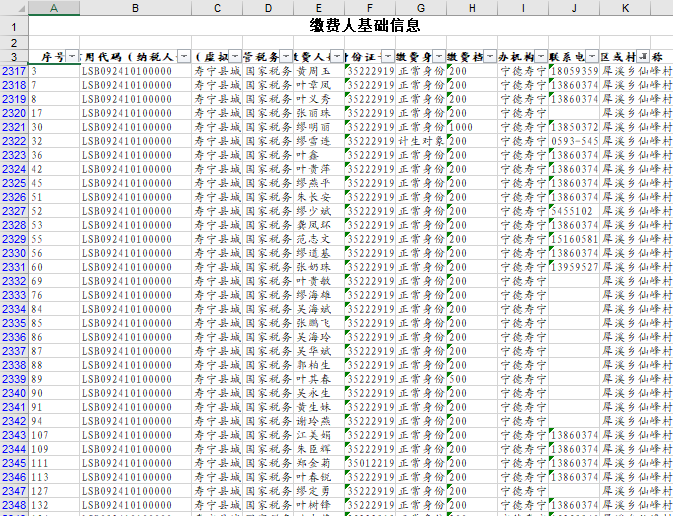Open filter dropdown for 管税务 column

286,57
